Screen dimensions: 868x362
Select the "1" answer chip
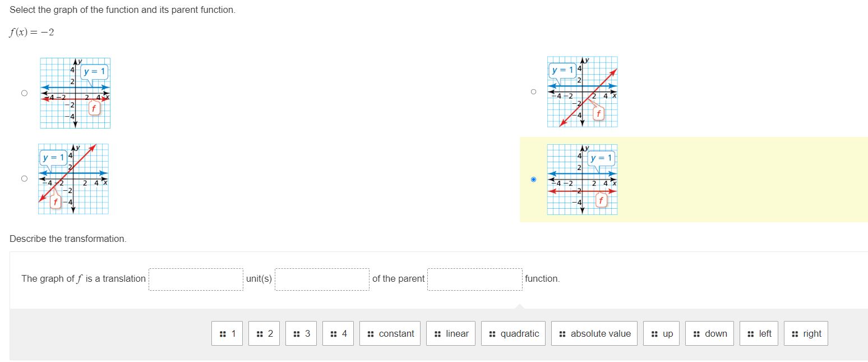[x=227, y=333]
